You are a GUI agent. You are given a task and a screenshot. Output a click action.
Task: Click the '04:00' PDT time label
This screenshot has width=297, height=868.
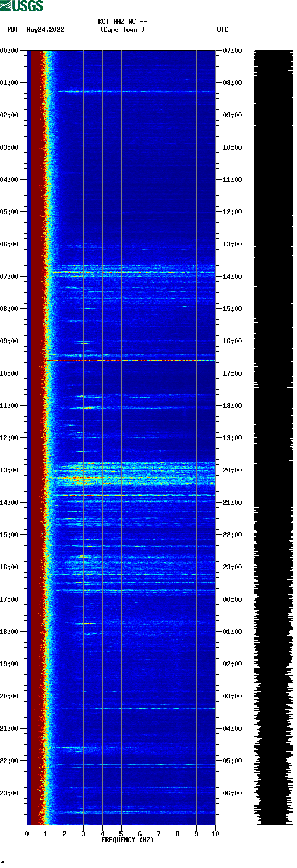tap(9, 180)
